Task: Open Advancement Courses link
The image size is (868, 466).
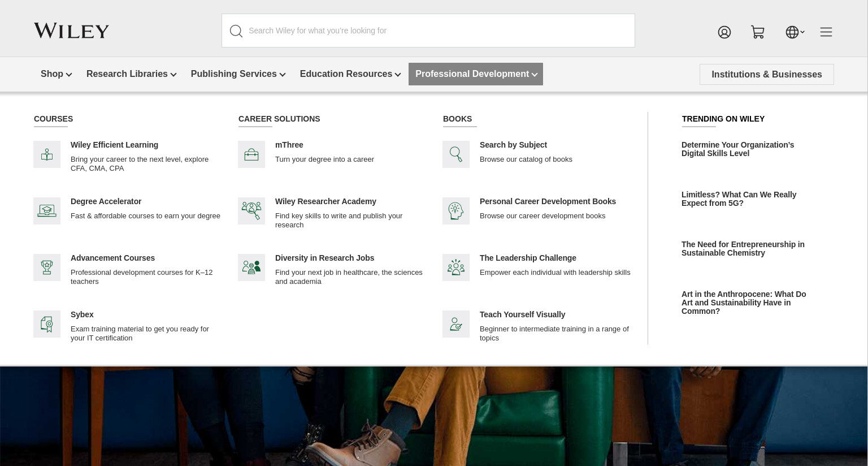Action: point(112,258)
